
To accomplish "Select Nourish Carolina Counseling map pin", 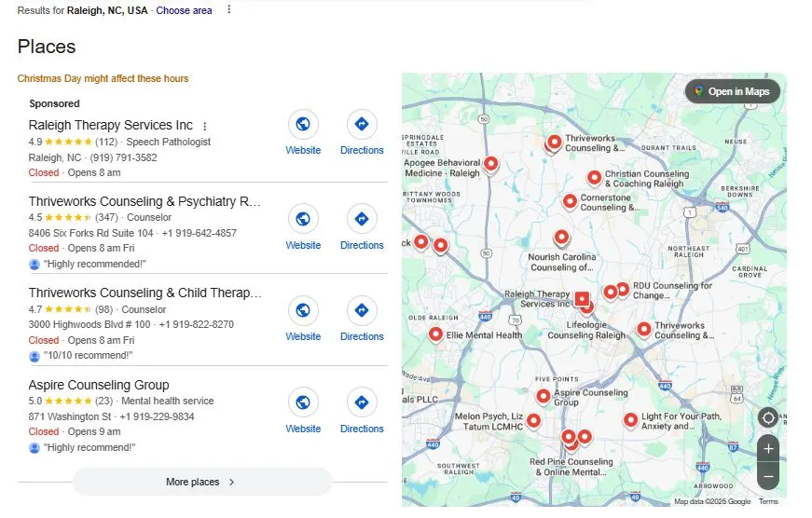I will pos(561,239).
